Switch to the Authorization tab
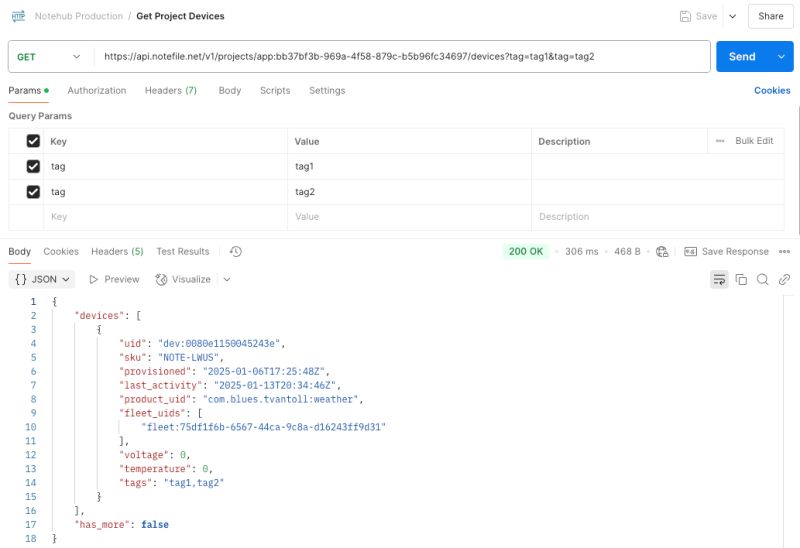The width and height of the screenshot is (800, 548). tap(97, 91)
